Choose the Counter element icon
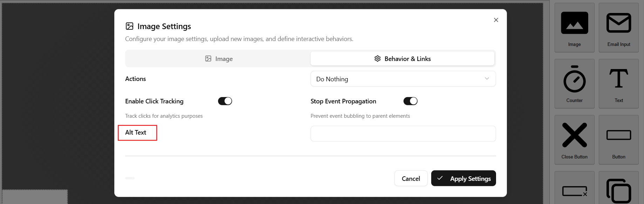 coord(574,80)
